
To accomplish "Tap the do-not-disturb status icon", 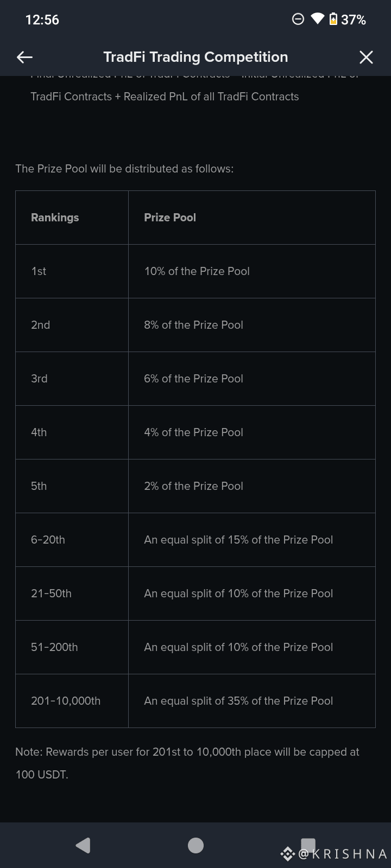I will [298, 20].
